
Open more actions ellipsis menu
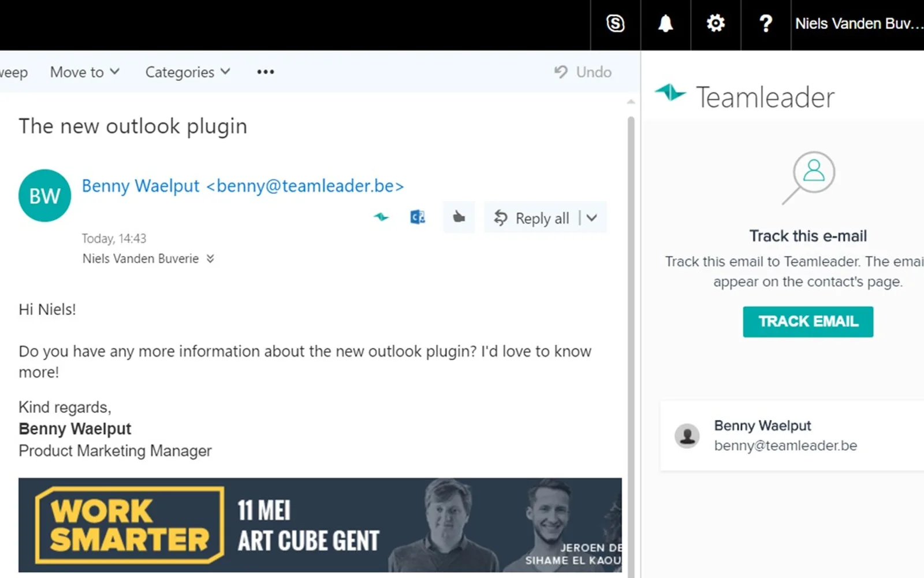click(x=266, y=72)
